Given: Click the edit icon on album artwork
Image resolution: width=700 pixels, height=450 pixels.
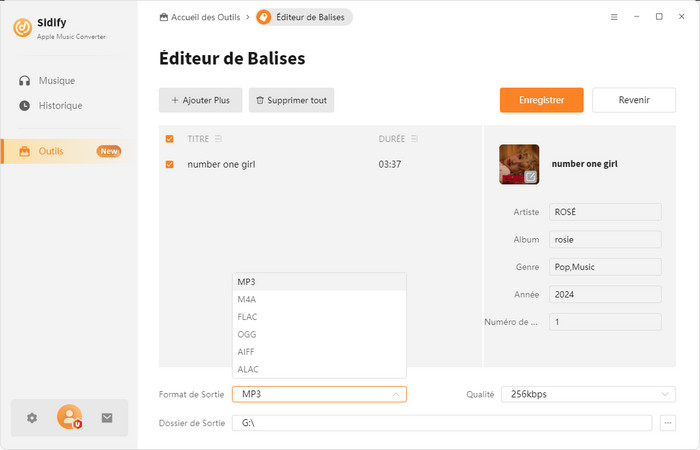Looking at the screenshot, I should 531,177.
